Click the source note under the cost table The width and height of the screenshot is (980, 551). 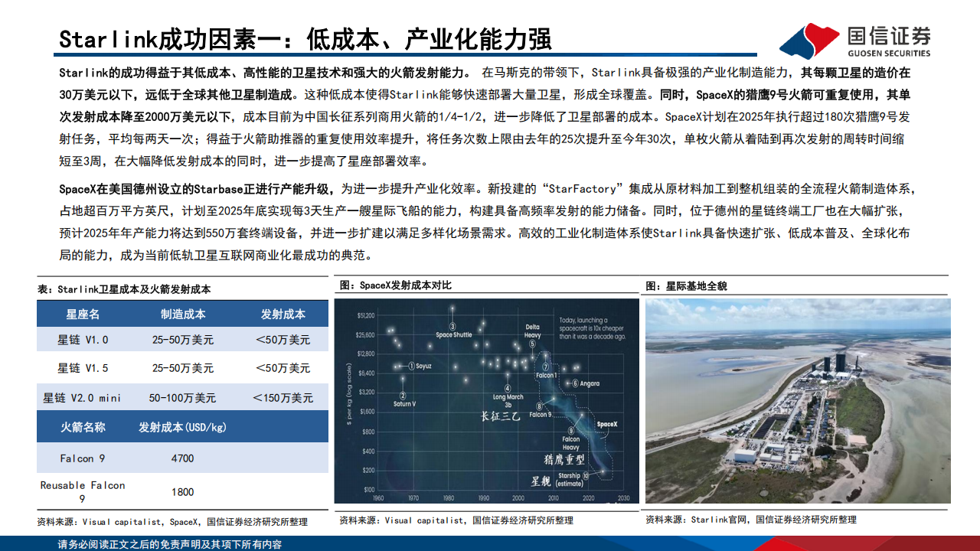(x=172, y=522)
